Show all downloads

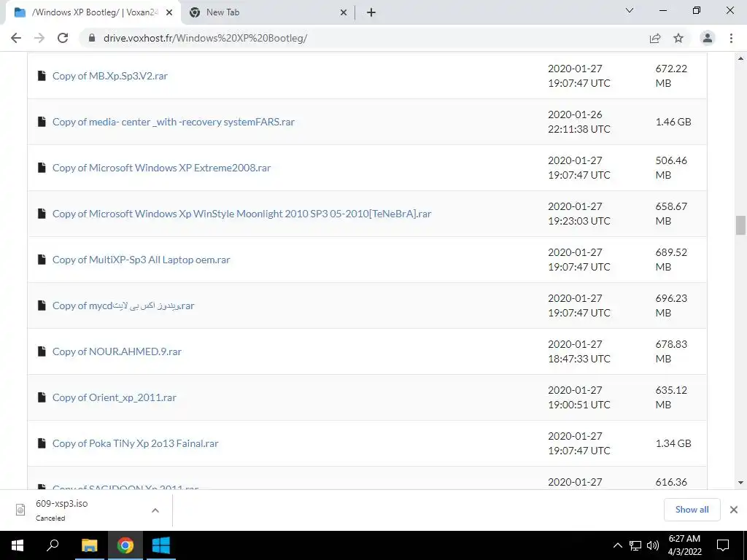tap(692, 510)
